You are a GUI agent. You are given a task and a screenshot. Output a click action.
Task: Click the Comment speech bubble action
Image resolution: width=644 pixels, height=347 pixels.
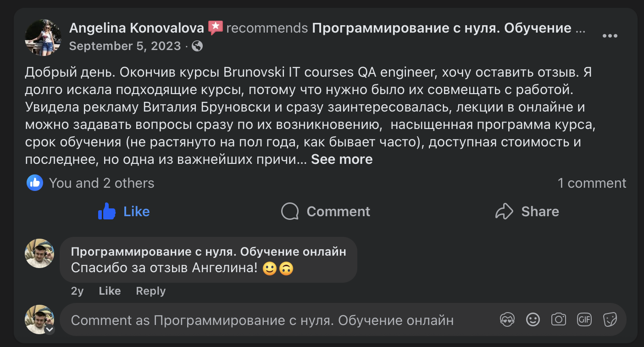click(x=325, y=211)
